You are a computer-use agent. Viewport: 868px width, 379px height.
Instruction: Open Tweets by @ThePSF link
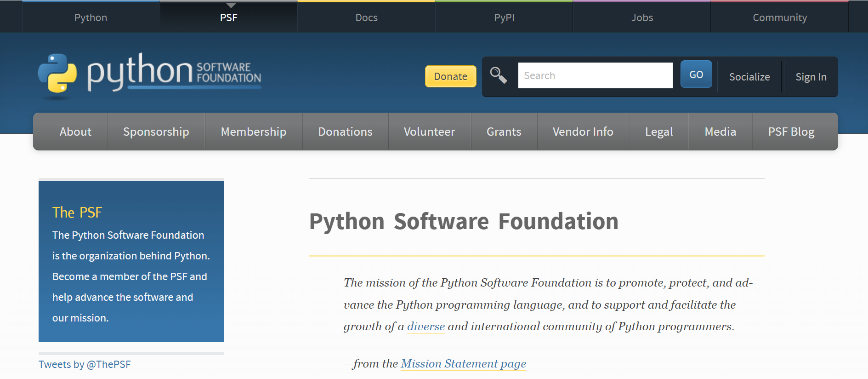point(85,364)
